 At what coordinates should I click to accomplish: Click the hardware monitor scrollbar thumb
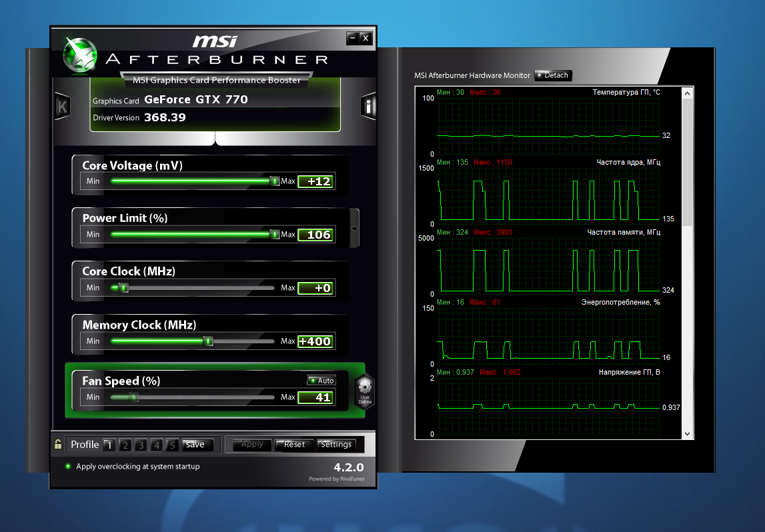687,163
